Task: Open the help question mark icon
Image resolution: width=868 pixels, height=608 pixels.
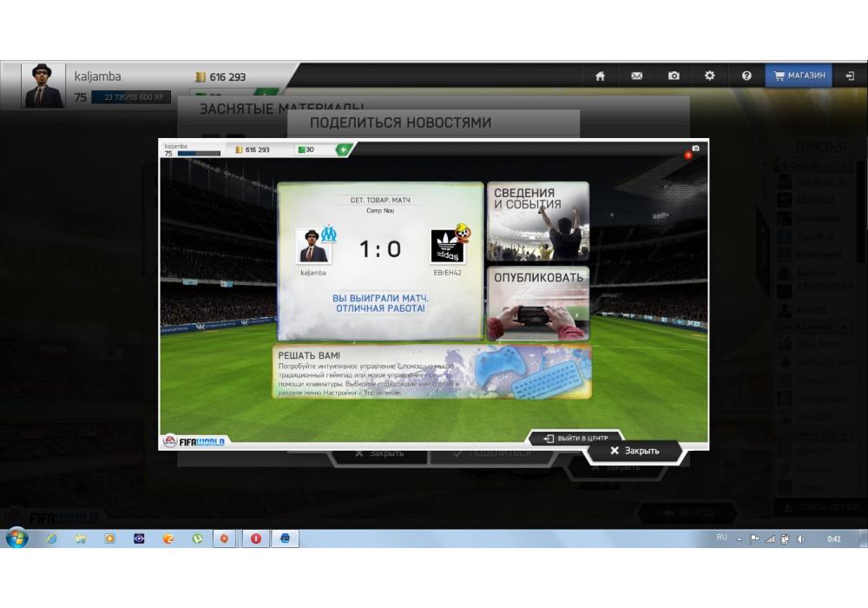Action: (746, 76)
